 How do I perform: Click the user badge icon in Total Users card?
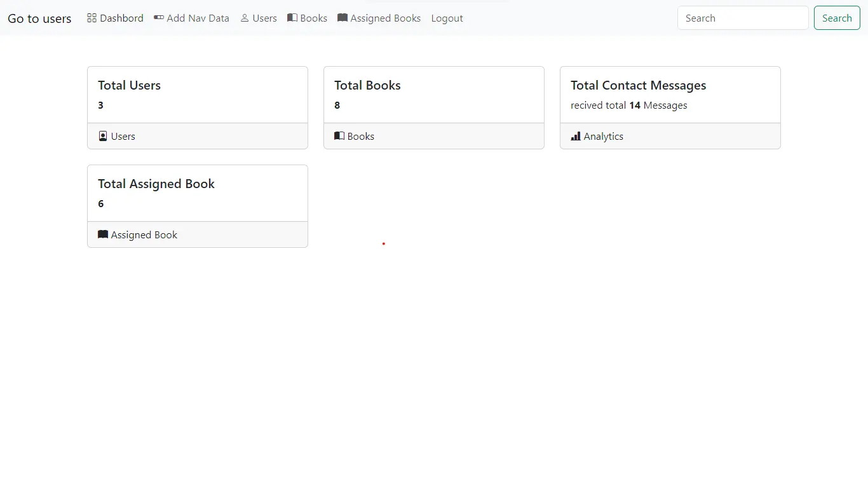pyautogui.click(x=103, y=136)
